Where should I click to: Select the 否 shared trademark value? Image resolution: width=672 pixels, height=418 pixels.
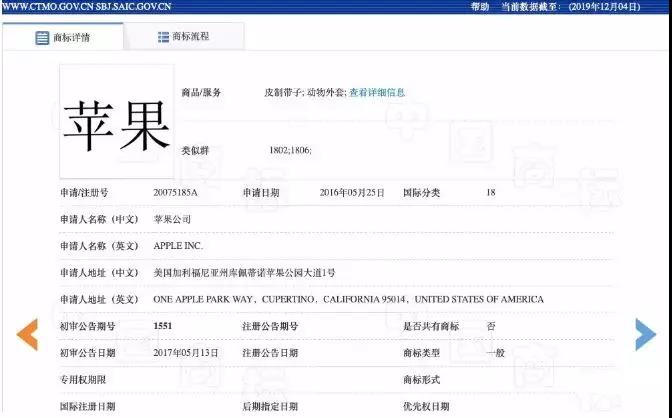(x=491, y=326)
